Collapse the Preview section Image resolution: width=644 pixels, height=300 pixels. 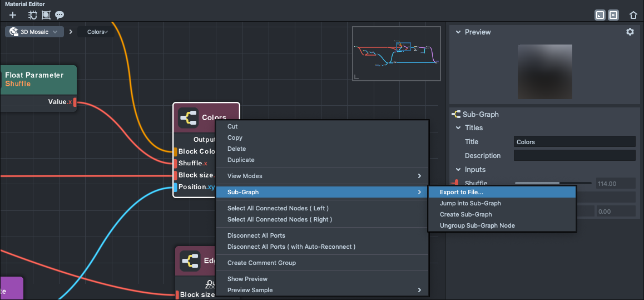[458, 32]
